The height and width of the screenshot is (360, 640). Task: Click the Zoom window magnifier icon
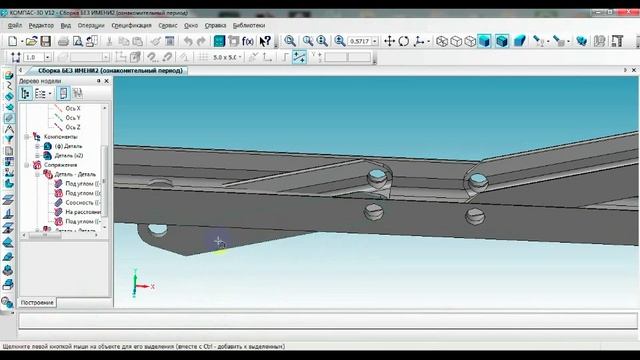click(x=290, y=41)
